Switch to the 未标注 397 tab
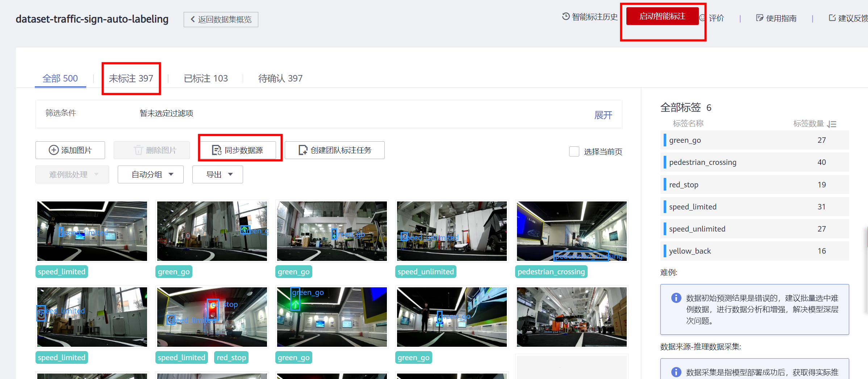Viewport: 868px width, 379px height. click(131, 78)
